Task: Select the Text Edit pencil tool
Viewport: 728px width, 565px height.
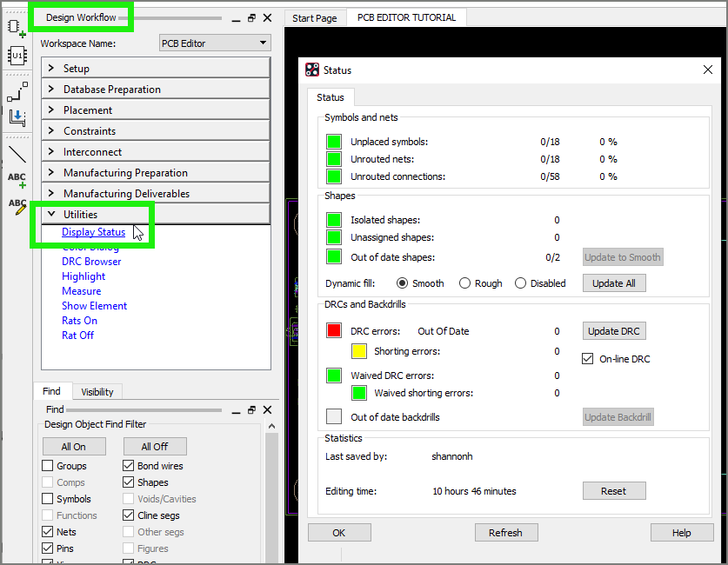Action: tap(17, 206)
